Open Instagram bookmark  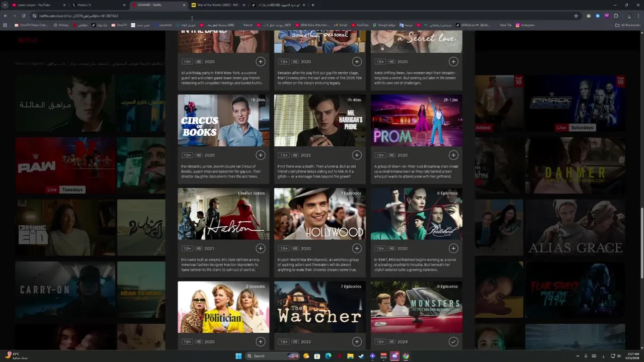(525, 25)
